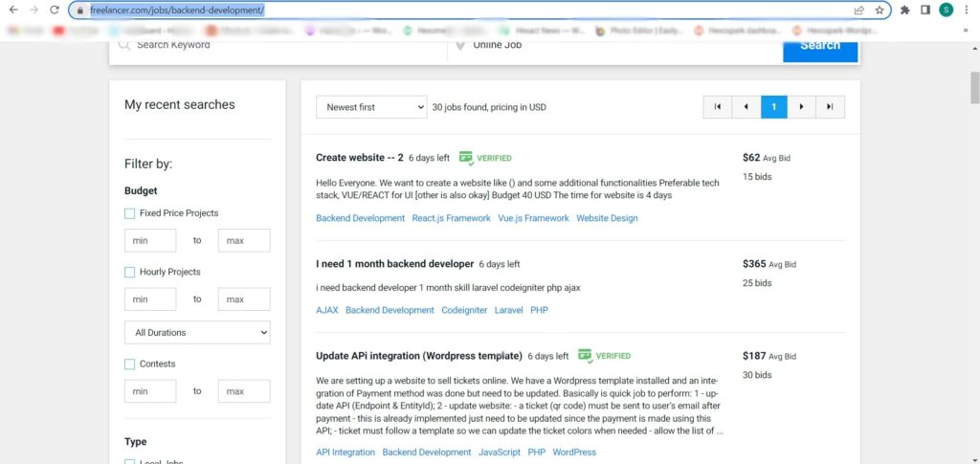Open the Create website -- 2 job
The height and width of the screenshot is (464, 980).
[x=360, y=157]
